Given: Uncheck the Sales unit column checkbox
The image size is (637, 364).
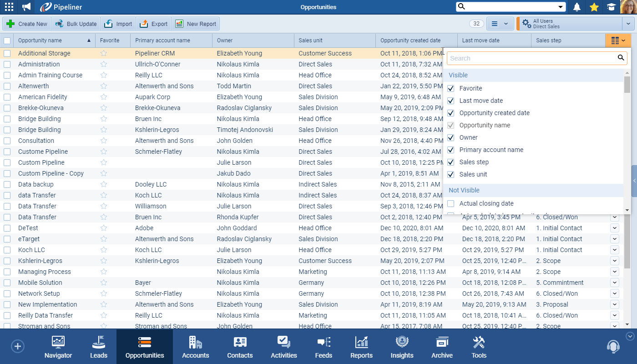Looking at the screenshot, I should [x=451, y=174].
